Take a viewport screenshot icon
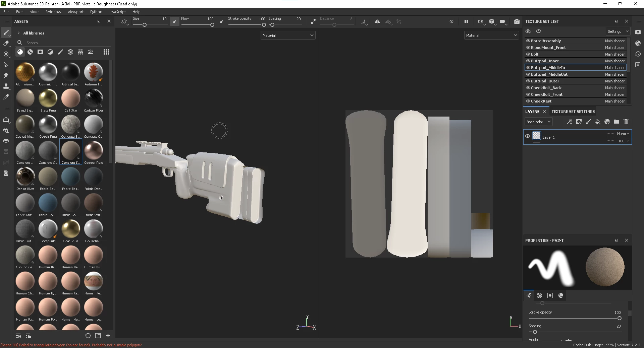 click(517, 21)
